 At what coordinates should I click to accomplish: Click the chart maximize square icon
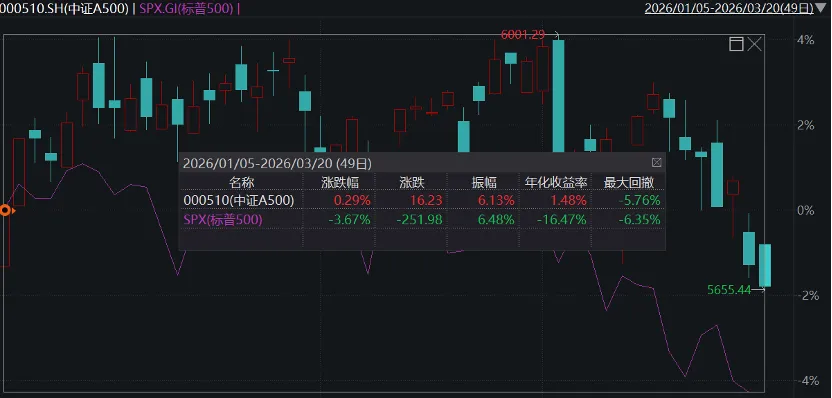736,44
